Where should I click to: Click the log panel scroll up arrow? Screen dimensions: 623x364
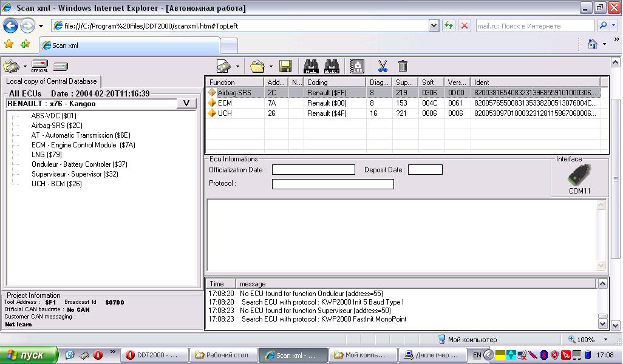602,284
